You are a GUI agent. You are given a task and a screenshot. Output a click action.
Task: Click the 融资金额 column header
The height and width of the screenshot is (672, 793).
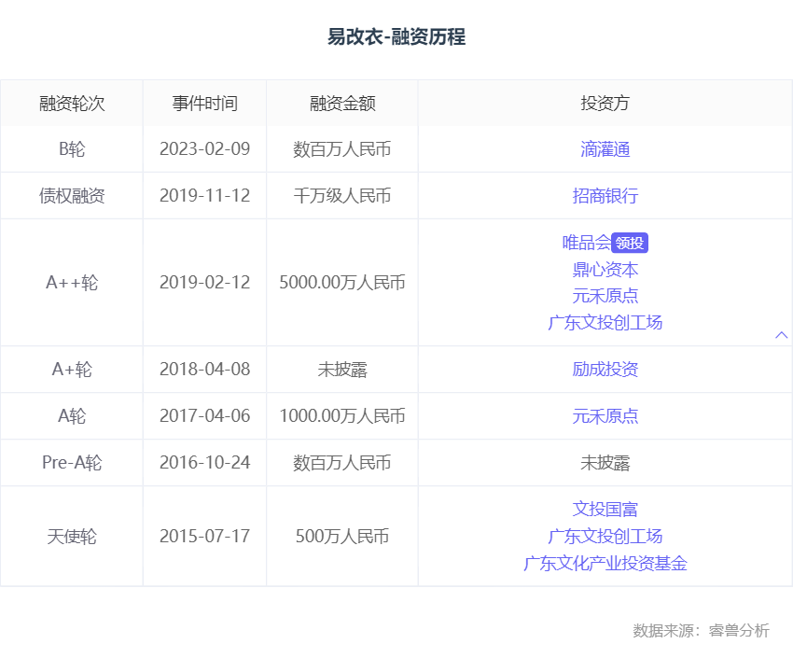(342, 104)
